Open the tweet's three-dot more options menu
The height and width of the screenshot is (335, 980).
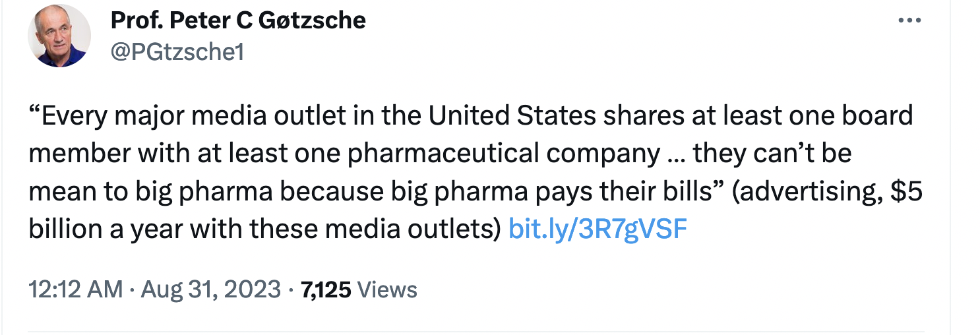(909, 20)
